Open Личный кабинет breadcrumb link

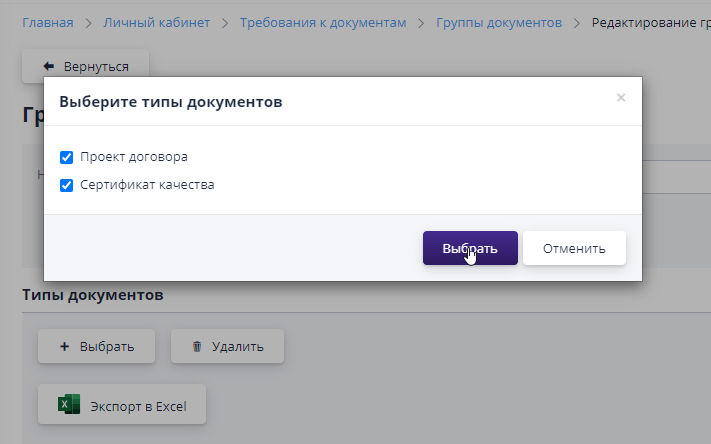coord(153,22)
